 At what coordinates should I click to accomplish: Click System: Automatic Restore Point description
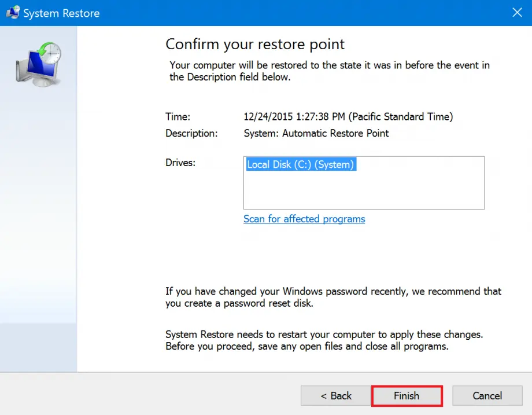316,133
